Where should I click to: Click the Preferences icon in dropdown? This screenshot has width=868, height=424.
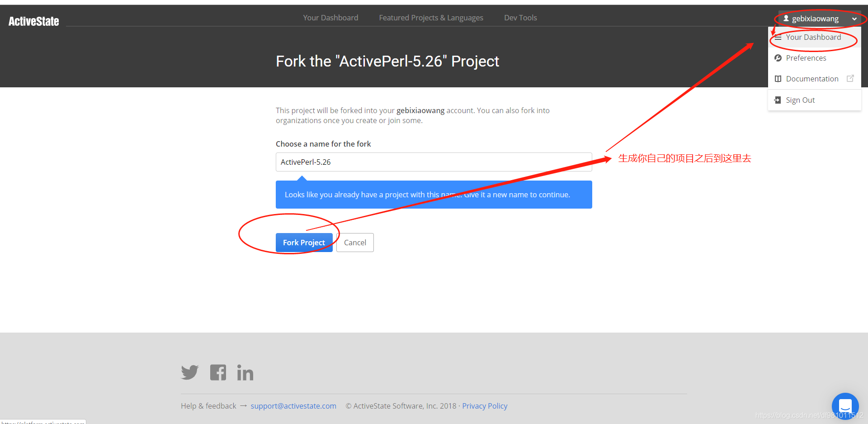point(778,58)
